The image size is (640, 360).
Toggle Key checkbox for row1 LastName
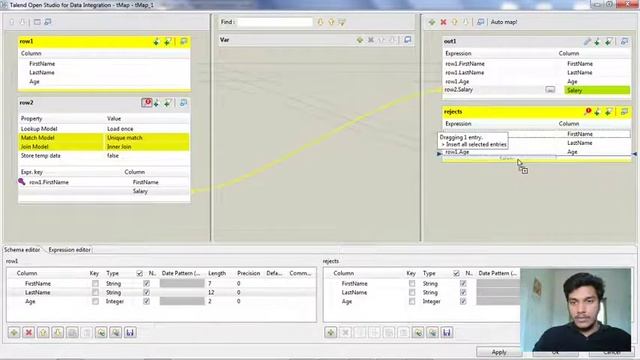(x=95, y=292)
